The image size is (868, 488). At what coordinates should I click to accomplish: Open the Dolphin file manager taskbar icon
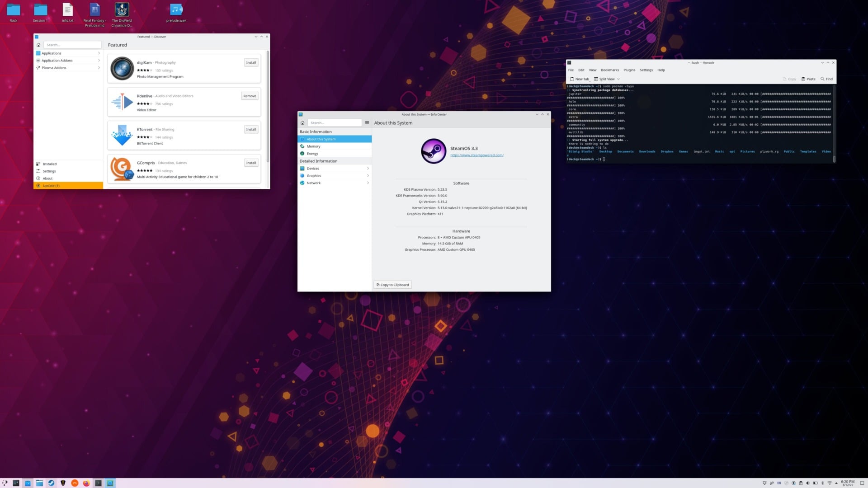coord(39,483)
